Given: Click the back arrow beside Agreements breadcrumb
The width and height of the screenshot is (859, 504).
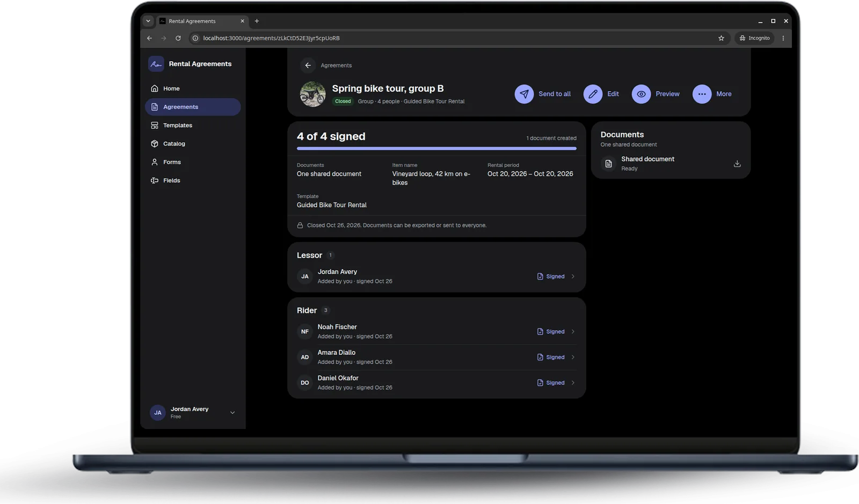Looking at the screenshot, I should pos(308,65).
